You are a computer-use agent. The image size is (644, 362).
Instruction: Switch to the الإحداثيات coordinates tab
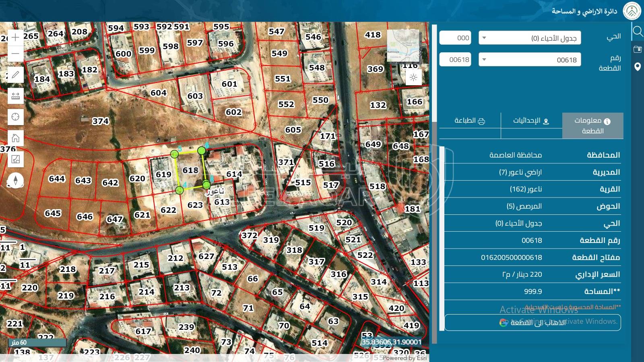(x=531, y=121)
